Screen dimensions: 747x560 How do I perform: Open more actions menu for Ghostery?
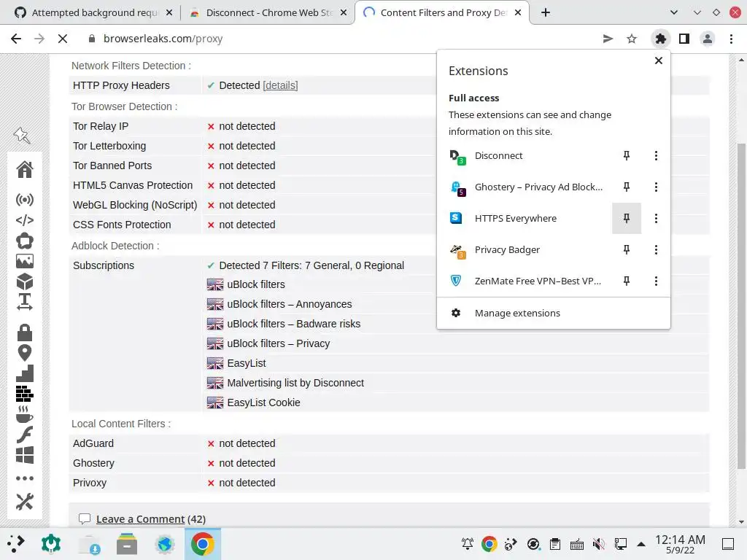[x=656, y=187]
